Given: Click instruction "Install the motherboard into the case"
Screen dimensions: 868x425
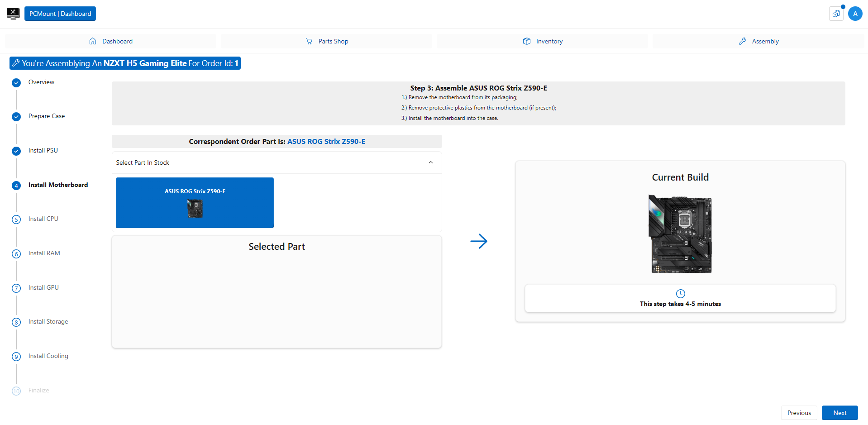Looking at the screenshot, I should click(x=450, y=118).
